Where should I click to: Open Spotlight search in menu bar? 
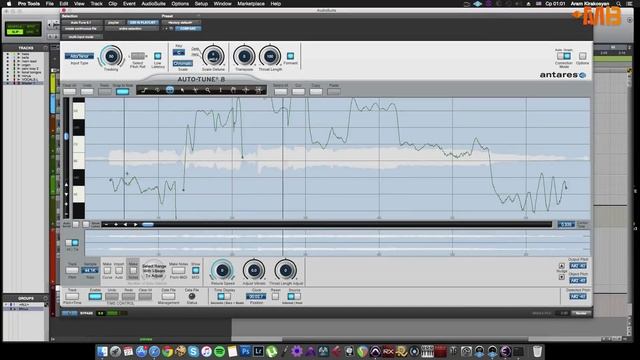[x=619, y=4]
